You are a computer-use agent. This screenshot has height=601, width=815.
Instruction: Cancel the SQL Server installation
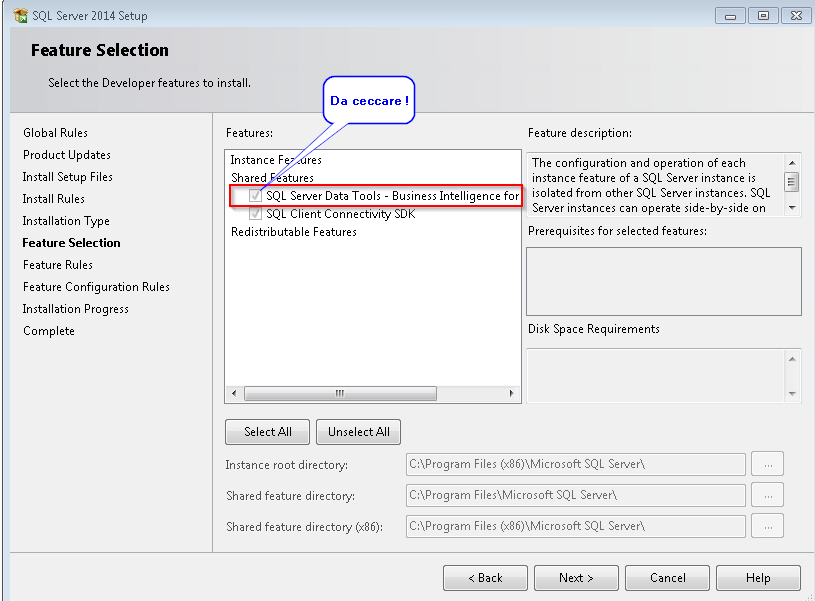[x=667, y=577]
